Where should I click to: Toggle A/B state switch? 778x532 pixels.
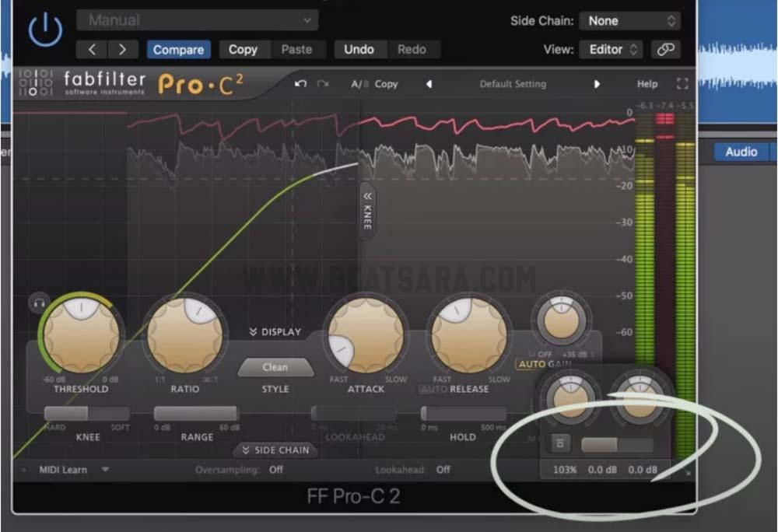click(359, 84)
